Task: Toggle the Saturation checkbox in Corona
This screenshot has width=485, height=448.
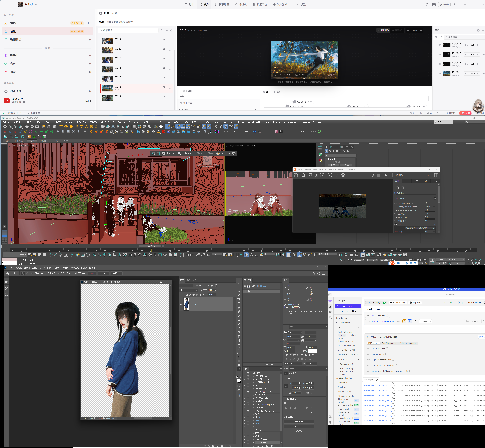Action: coord(396,217)
